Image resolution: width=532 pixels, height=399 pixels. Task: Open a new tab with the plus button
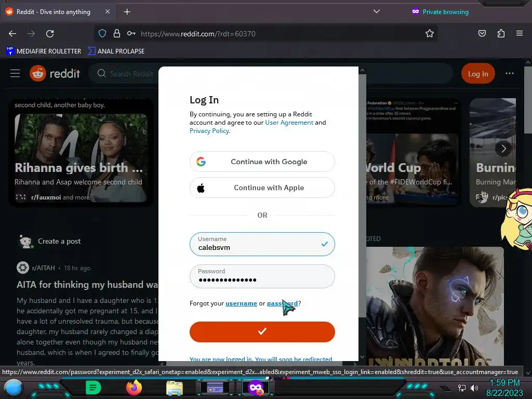point(127,12)
